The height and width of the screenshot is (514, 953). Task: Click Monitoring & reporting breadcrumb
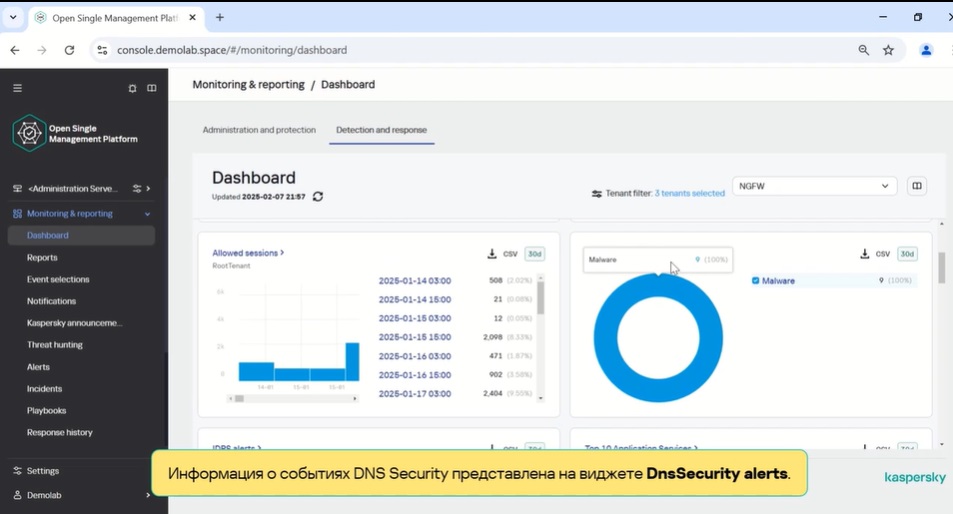tap(249, 84)
